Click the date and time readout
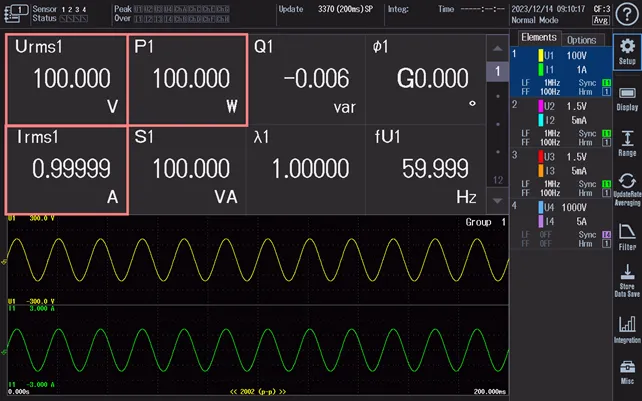642x401 pixels. (548, 9)
